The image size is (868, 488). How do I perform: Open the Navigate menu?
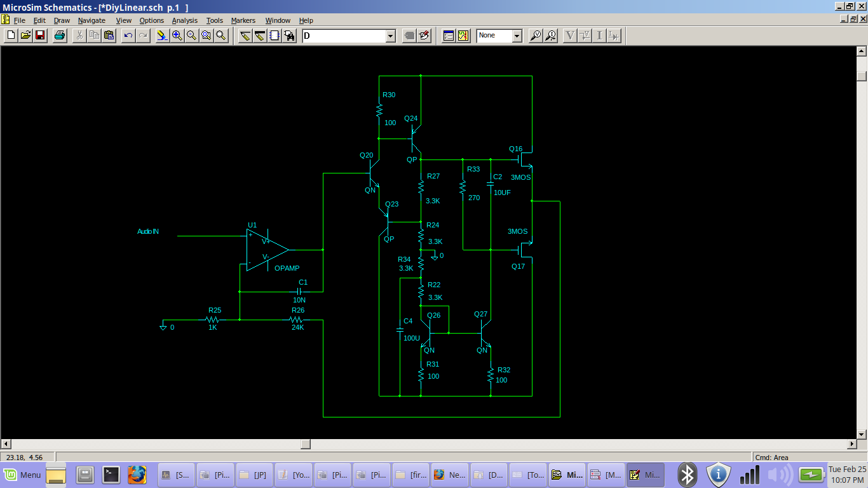tap(92, 20)
